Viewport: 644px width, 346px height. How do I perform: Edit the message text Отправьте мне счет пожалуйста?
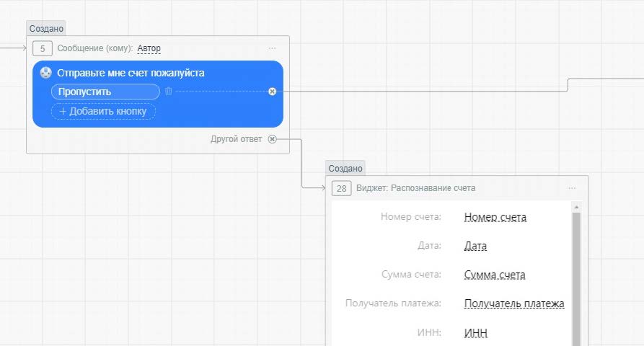click(x=131, y=73)
